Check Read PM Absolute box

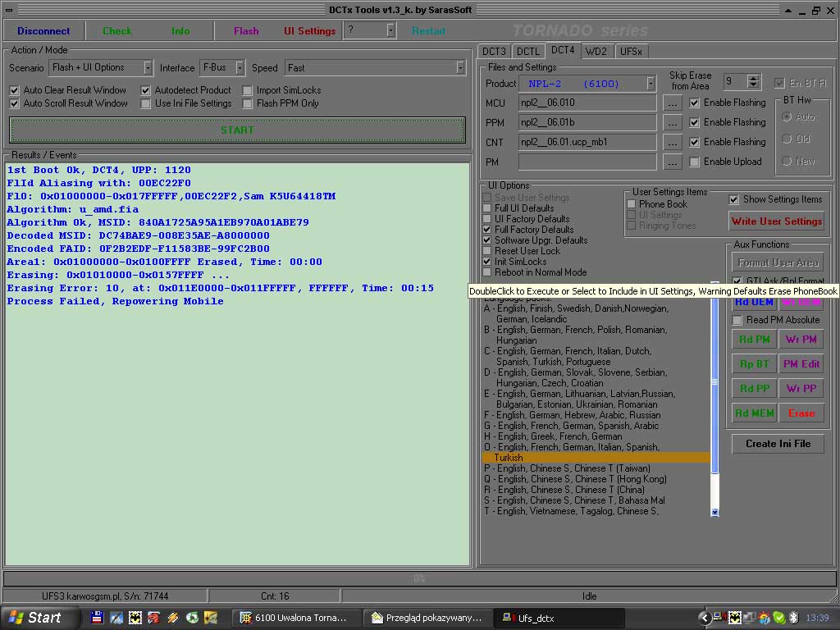(737, 320)
